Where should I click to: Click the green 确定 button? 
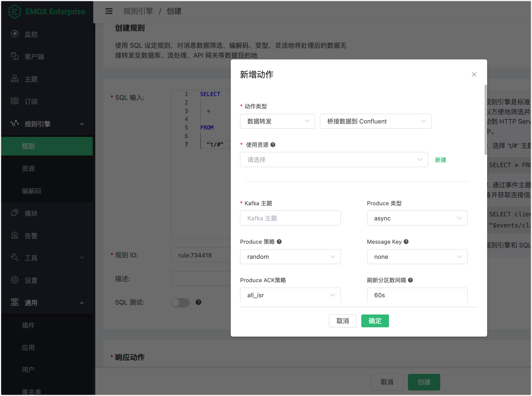375,321
